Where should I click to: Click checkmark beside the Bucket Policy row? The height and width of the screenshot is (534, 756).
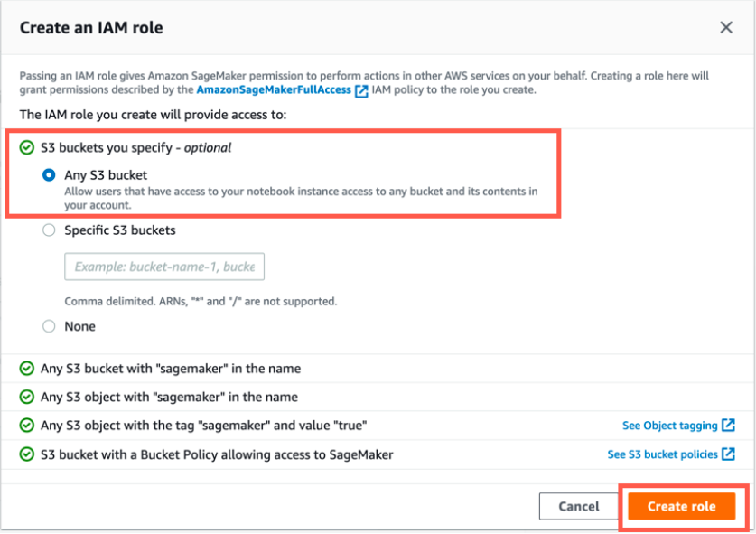(27, 454)
